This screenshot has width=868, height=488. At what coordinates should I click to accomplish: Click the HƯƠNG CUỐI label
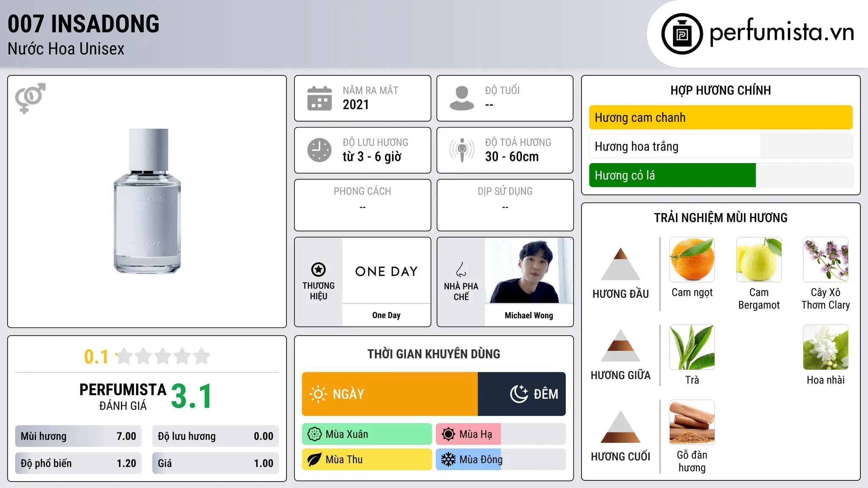pos(620,457)
